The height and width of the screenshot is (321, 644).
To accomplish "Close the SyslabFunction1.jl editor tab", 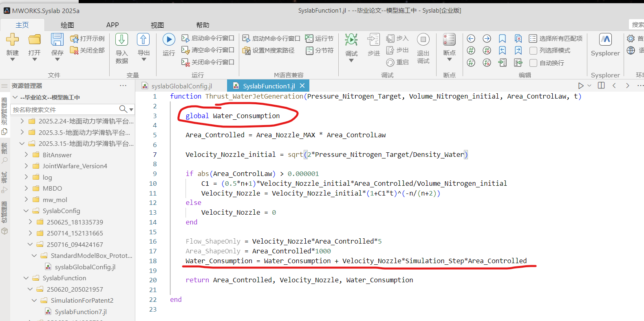I will click(x=302, y=86).
